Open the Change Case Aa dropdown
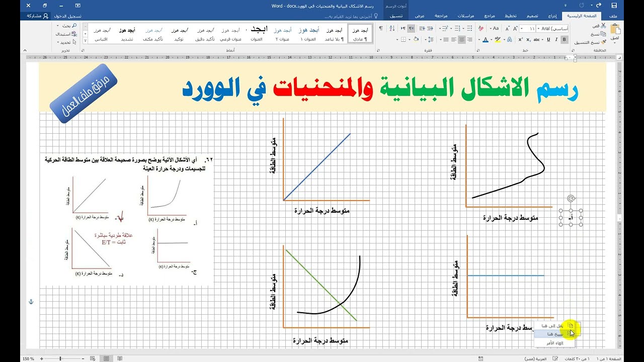Viewport: 644px width, 362px height. (494, 29)
